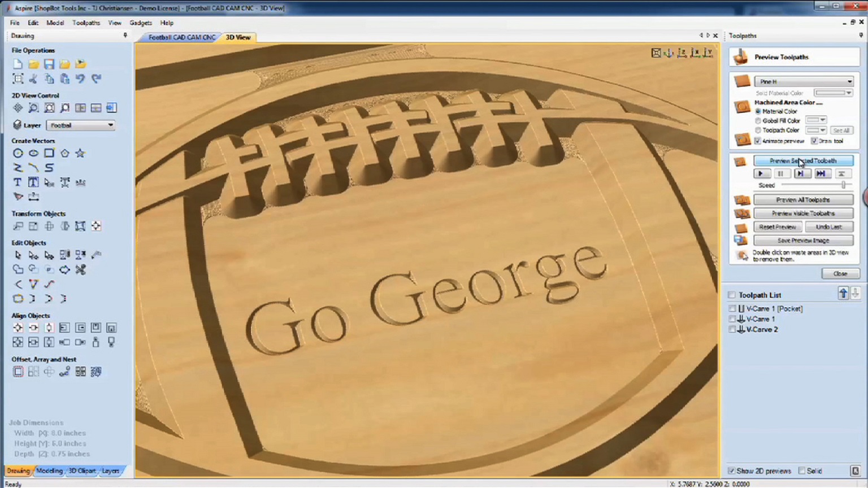Enable the Animate preview checkbox

click(x=758, y=141)
